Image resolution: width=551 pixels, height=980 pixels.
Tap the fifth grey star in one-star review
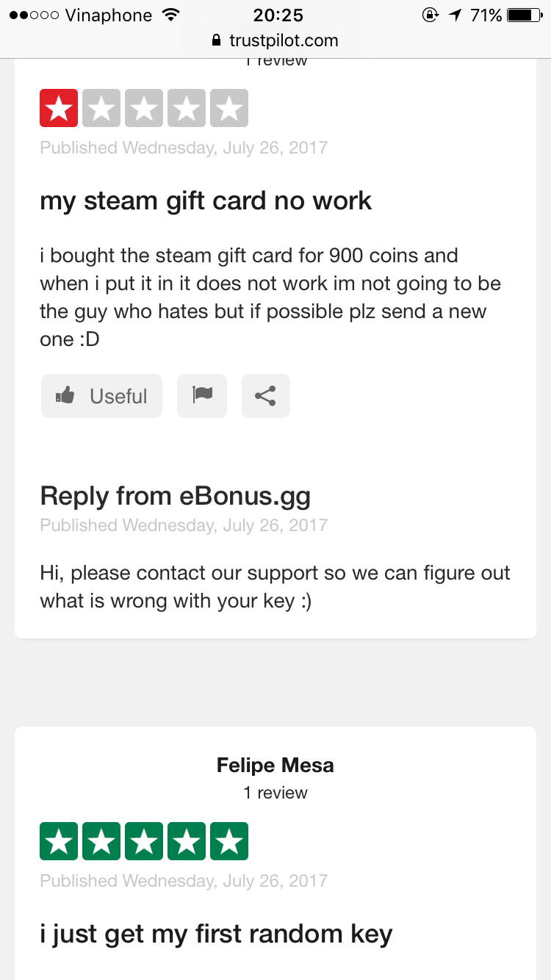229,109
